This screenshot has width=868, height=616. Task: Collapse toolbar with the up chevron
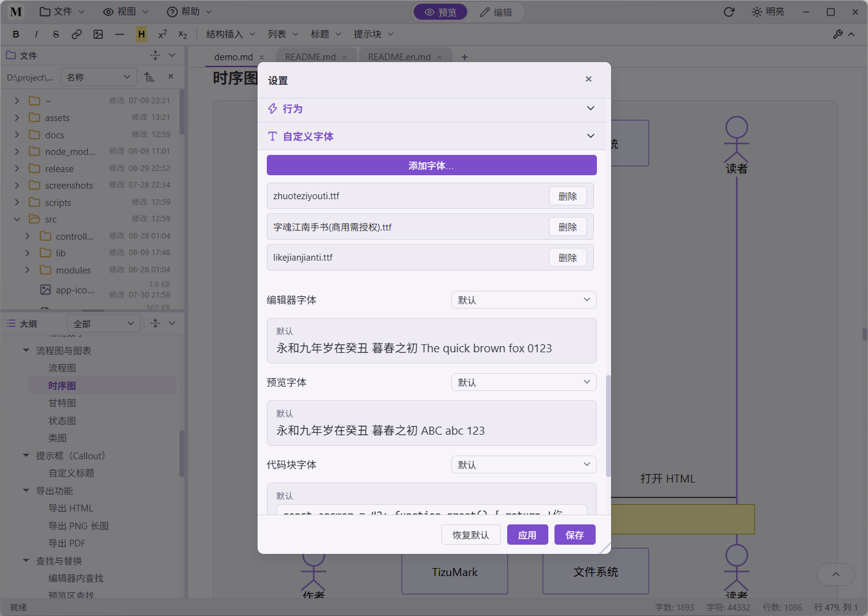(851, 34)
